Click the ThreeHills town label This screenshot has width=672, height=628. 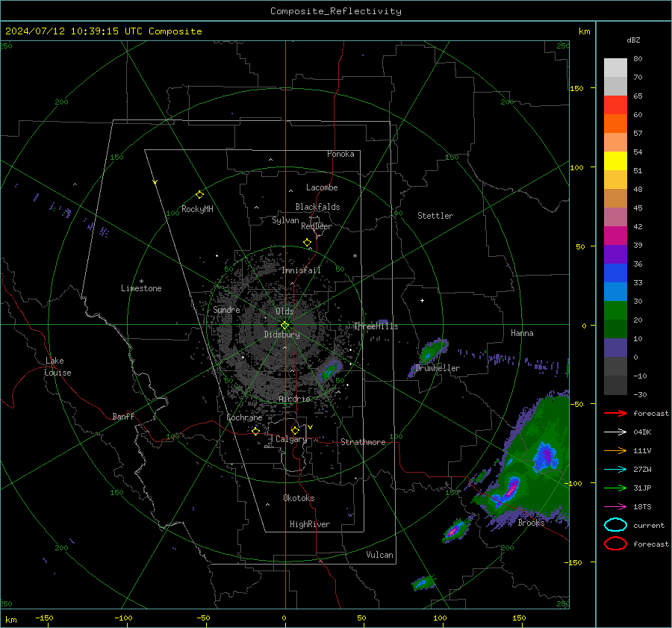tap(376, 326)
